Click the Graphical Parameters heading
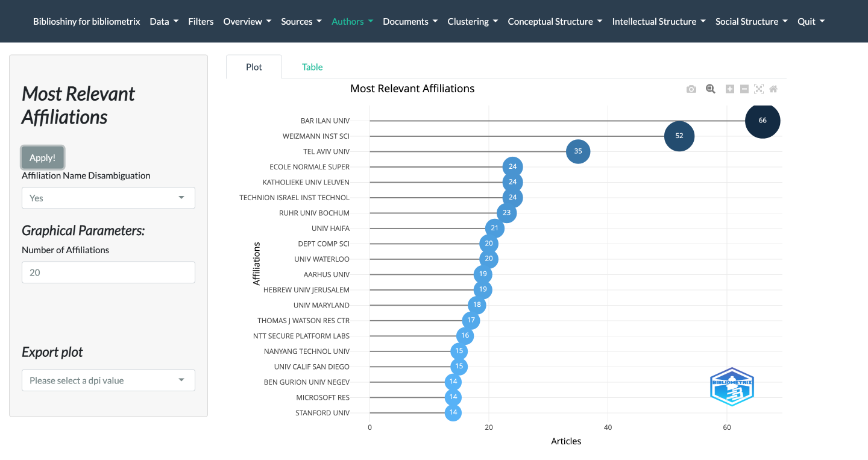Screen dimensions: 868x460 [x=83, y=230]
